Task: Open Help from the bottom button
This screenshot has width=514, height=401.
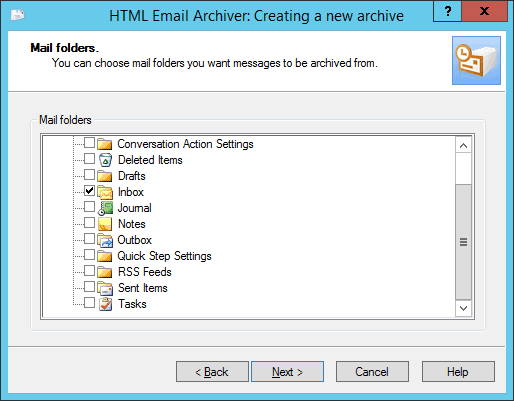Action: coord(458,372)
